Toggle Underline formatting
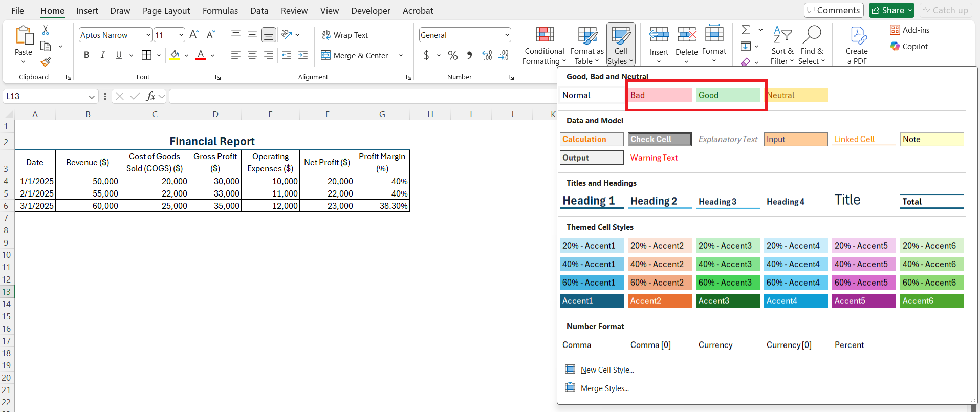This screenshot has height=412, width=980. (x=119, y=55)
